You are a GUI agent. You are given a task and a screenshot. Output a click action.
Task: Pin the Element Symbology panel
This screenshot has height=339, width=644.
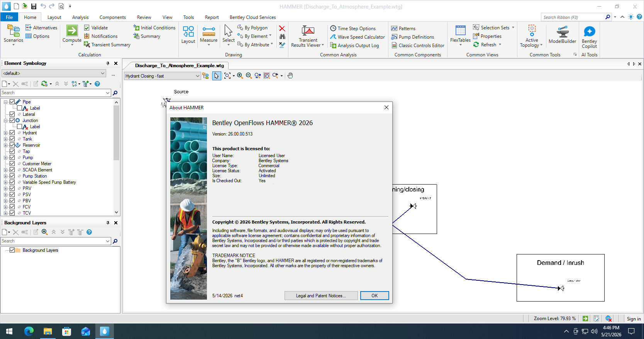108,63
